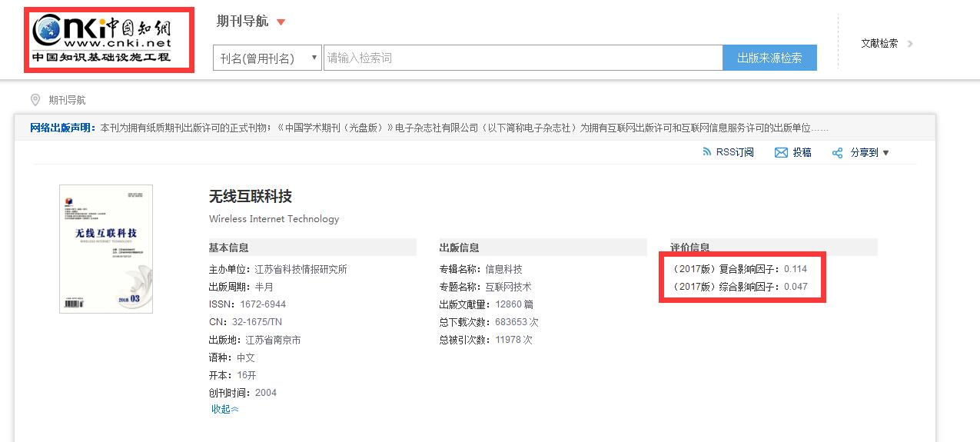Click the RSS feed icon
This screenshot has width=980, height=442.
pos(707,152)
